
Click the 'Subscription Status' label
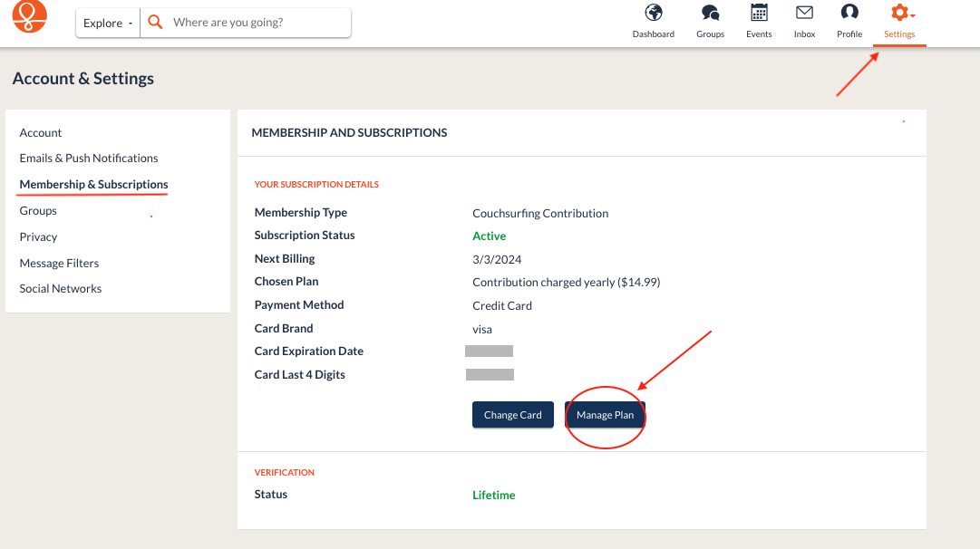(305, 235)
